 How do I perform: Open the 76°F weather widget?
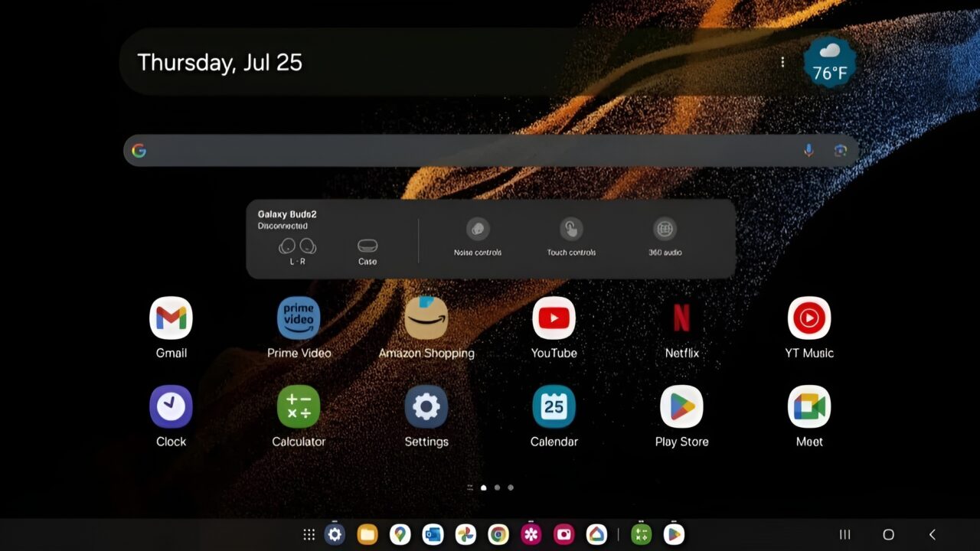click(830, 63)
